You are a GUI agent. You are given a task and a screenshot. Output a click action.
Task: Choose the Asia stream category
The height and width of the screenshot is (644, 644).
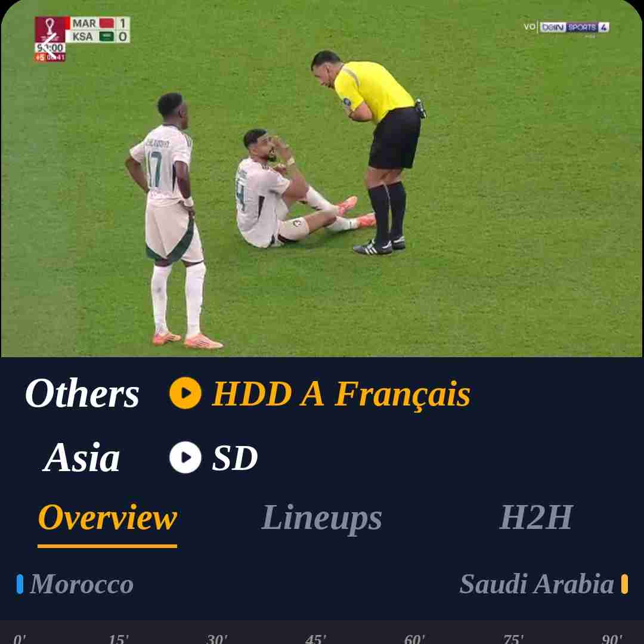tap(81, 457)
